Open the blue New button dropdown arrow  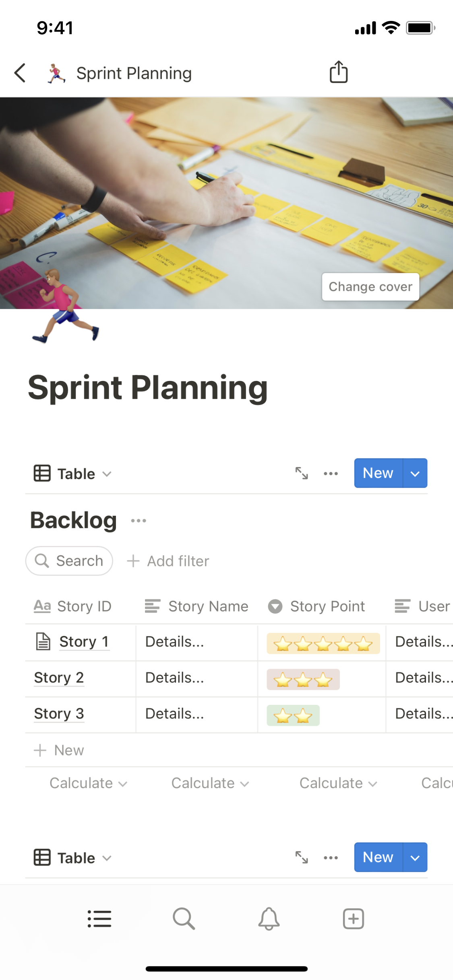(x=415, y=473)
